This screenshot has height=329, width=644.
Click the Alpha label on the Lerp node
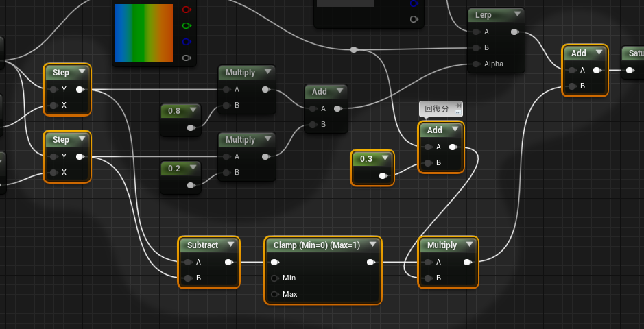494,64
